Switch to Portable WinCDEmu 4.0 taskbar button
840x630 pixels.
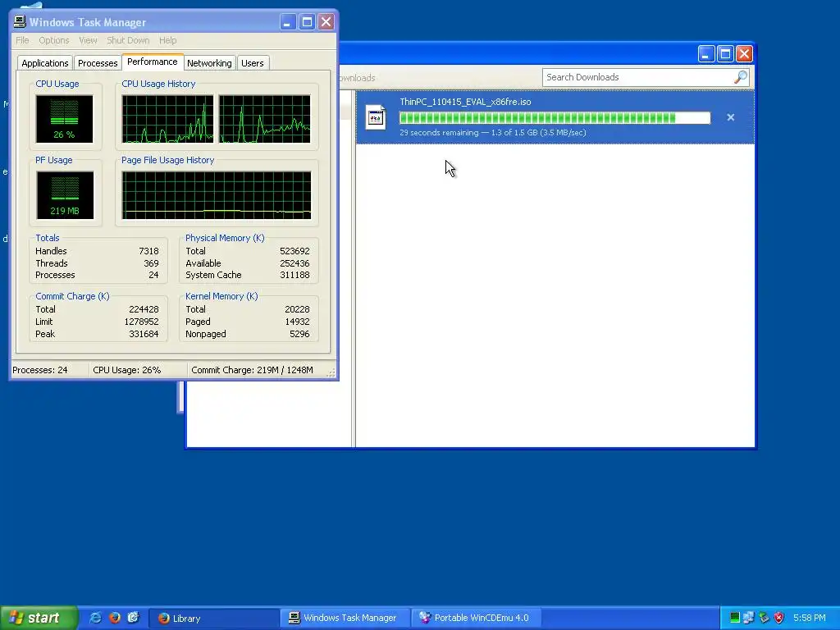click(477, 619)
